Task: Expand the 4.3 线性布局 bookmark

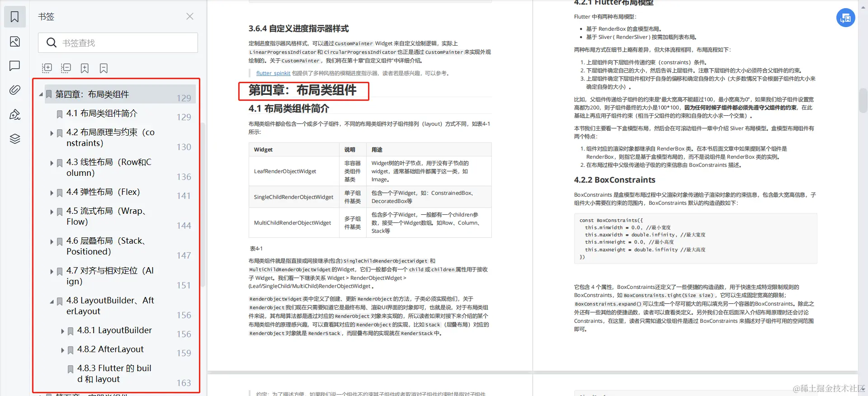Action: pos(52,163)
